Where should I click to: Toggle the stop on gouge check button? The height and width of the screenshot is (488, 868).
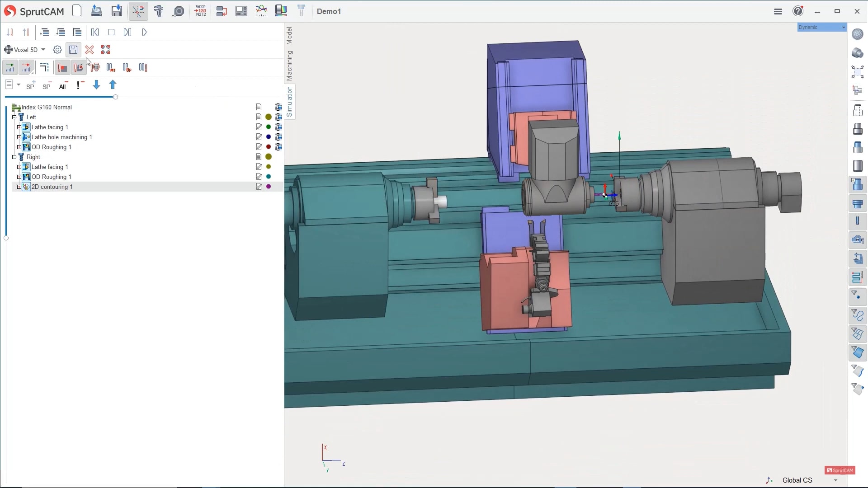[x=79, y=67]
